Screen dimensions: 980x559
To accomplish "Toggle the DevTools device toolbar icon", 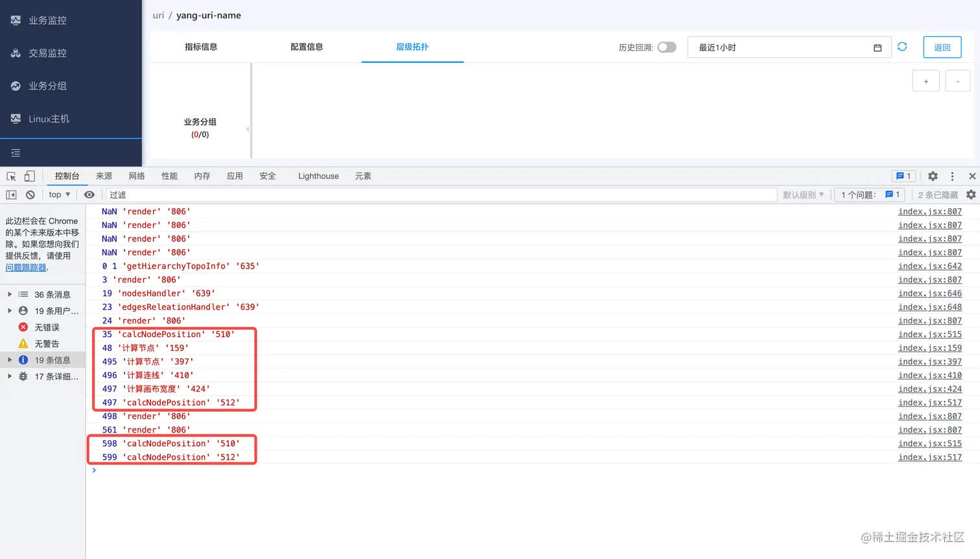I will click(30, 176).
